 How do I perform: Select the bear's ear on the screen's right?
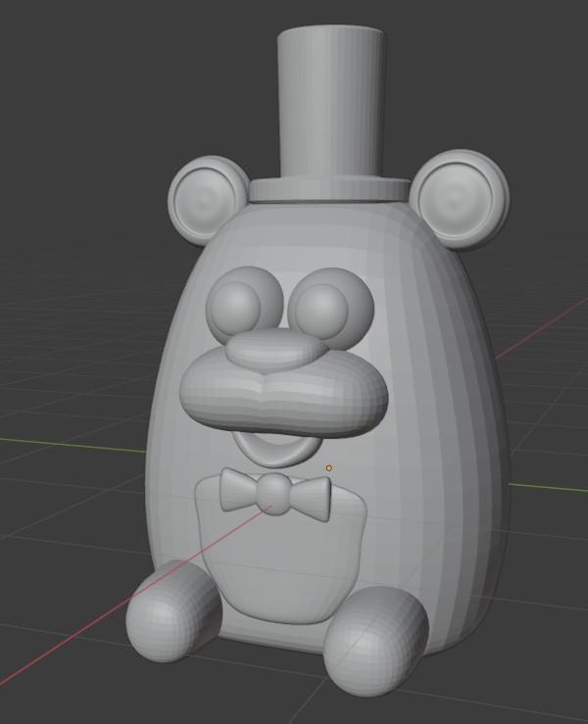460,200
